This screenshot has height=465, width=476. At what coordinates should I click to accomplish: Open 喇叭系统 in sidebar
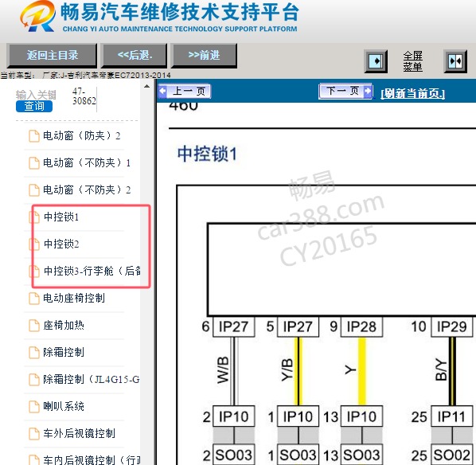click(x=64, y=406)
